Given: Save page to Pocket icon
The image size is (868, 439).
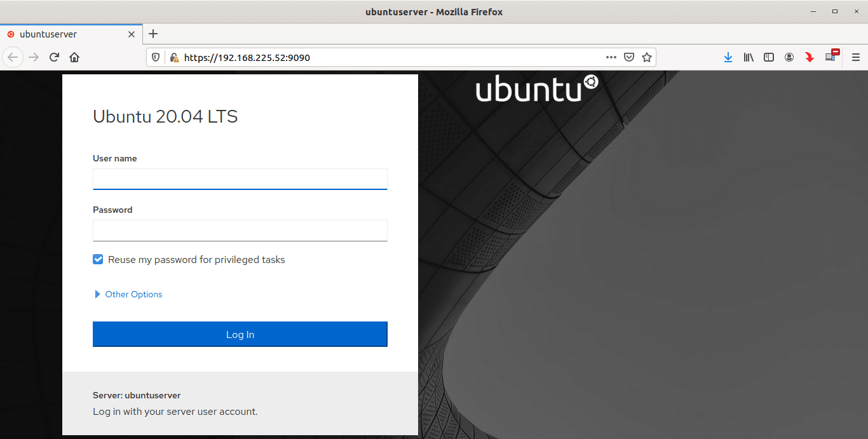Looking at the screenshot, I should (x=629, y=57).
